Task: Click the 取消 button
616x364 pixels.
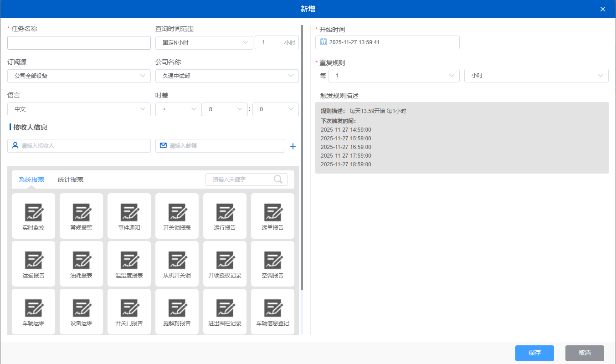Action: pyautogui.click(x=585, y=353)
